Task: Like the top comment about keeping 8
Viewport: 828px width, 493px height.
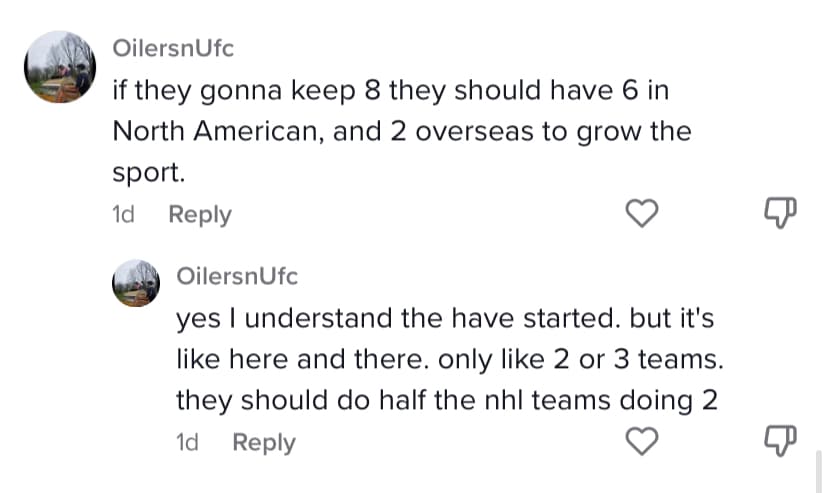Action: 643,212
